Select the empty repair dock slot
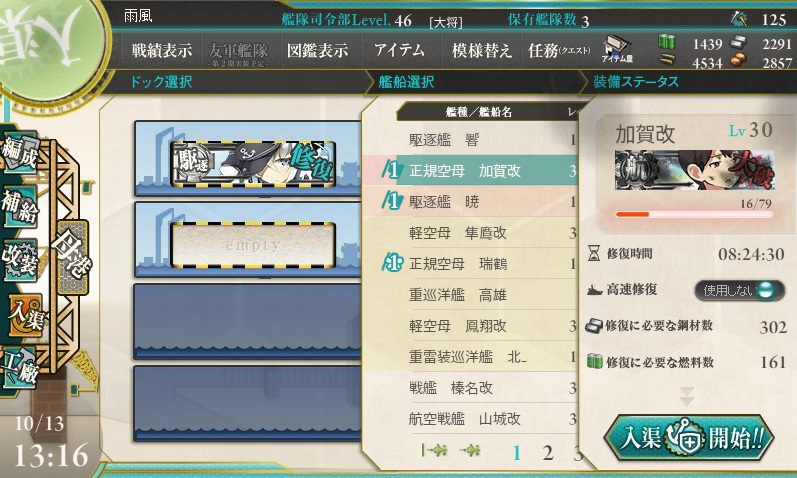The height and width of the screenshot is (478, 797). tap(253, 245)
